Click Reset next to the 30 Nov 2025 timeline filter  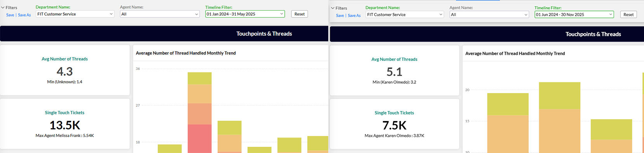[x=628, y=14]
